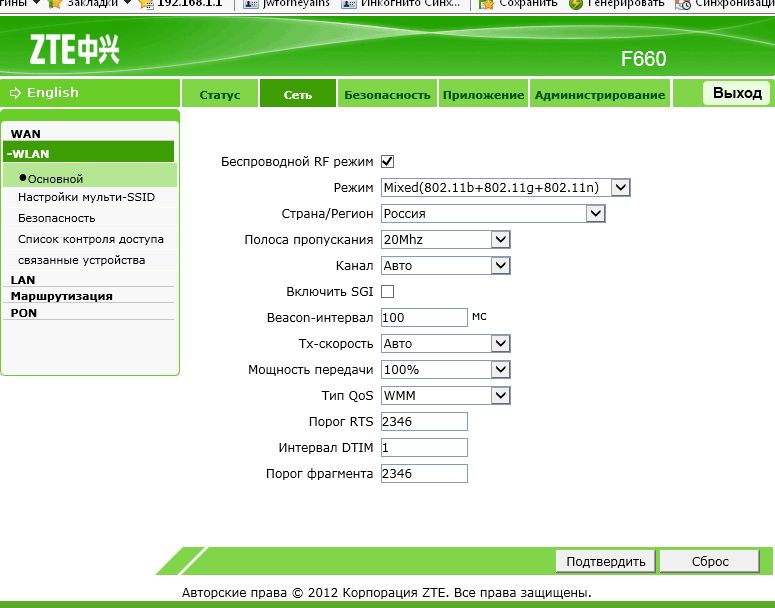This screenshot has width=775, height=608.
Task: Open the Безопасность tab
Action: [x=387, y=94]
